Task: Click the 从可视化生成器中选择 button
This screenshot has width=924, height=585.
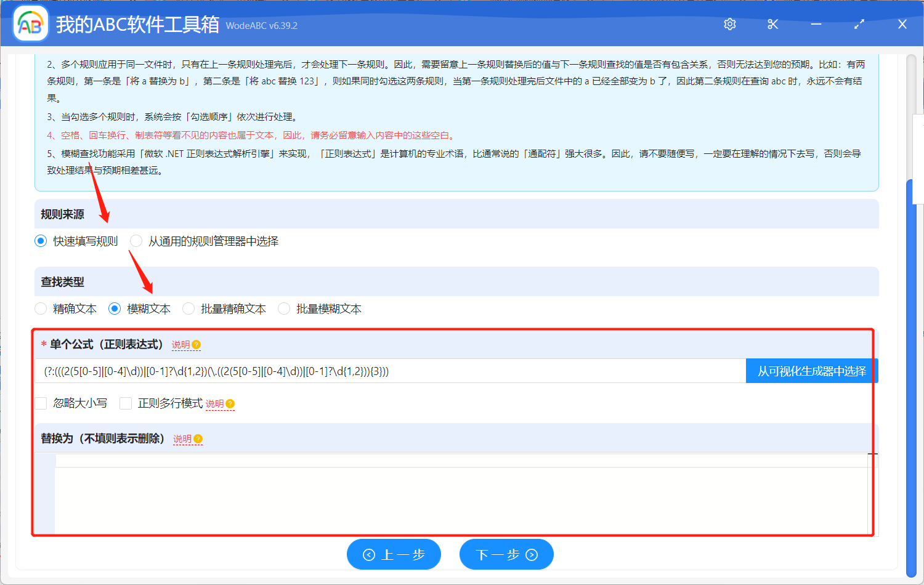Action: click(812, 371)
